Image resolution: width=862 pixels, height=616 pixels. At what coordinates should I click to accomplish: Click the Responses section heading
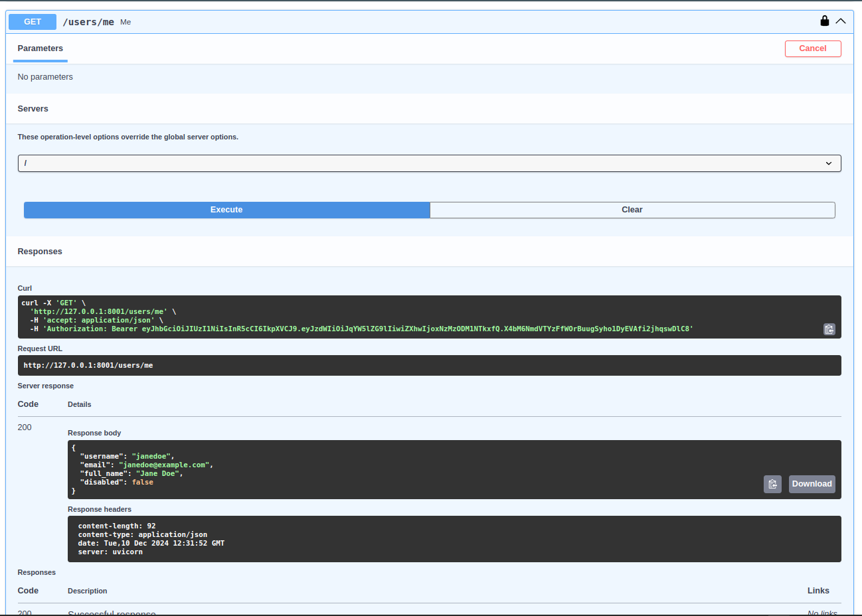tap(40, 252)
